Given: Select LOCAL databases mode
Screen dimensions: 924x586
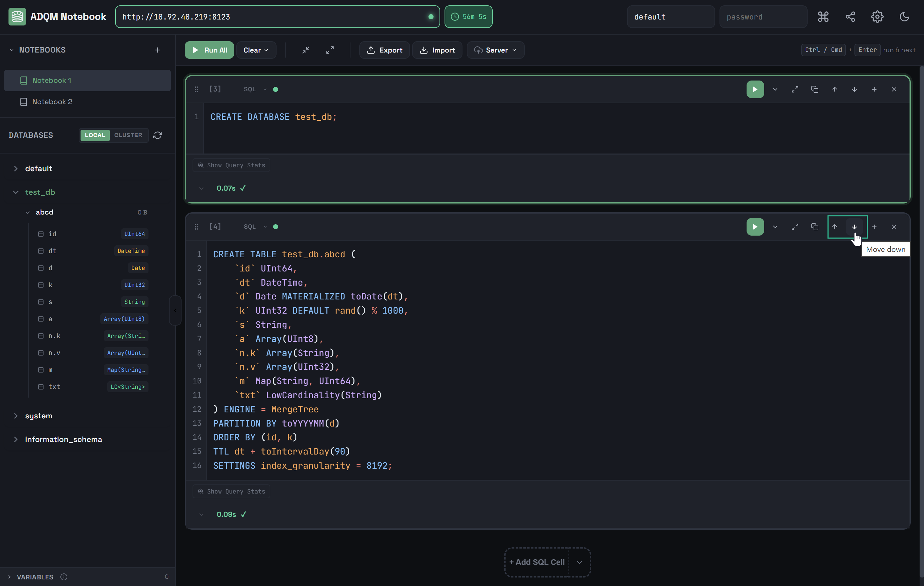Looking at the screenshot, I should (95, 135).
